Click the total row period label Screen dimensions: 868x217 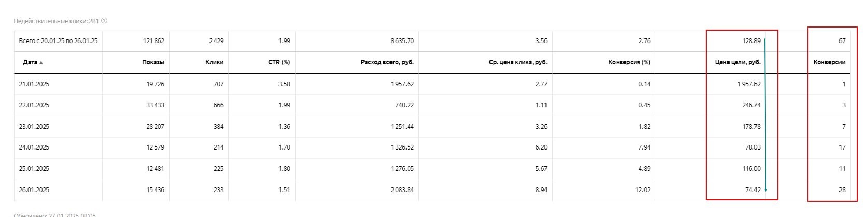[x=58, y=40]
